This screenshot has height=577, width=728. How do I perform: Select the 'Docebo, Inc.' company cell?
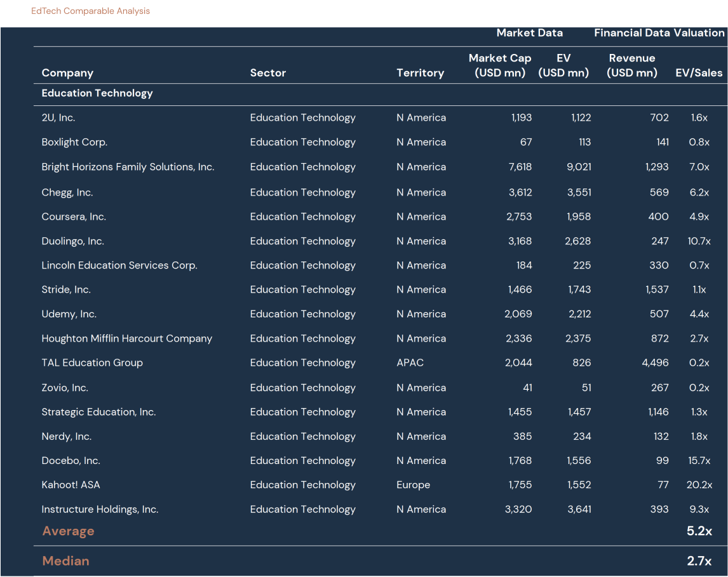[71, 461]
